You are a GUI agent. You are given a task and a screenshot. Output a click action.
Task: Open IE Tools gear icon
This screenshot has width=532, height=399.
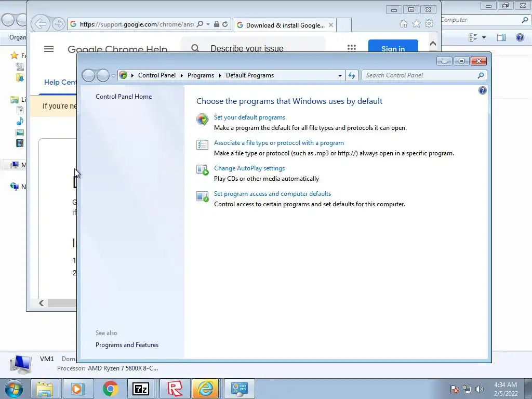click(x=429, y=24)
